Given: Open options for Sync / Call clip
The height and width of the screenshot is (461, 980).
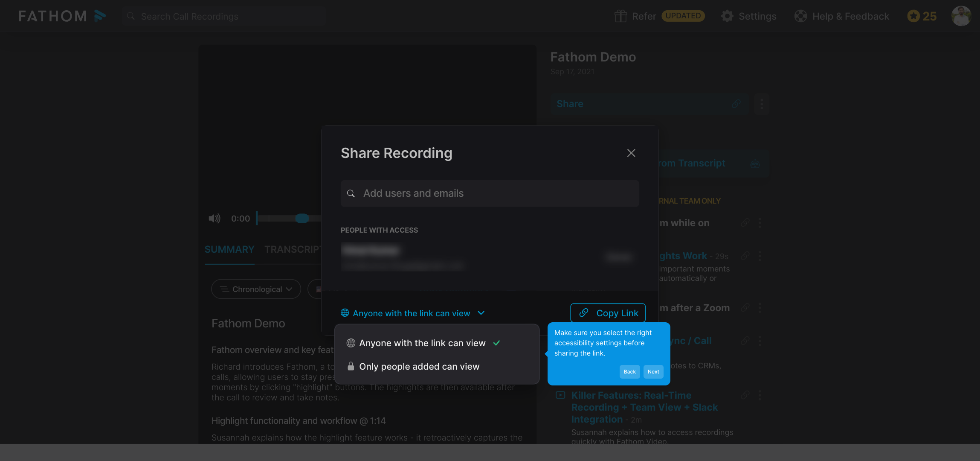Looking at the screenshot, I should 760,340.
